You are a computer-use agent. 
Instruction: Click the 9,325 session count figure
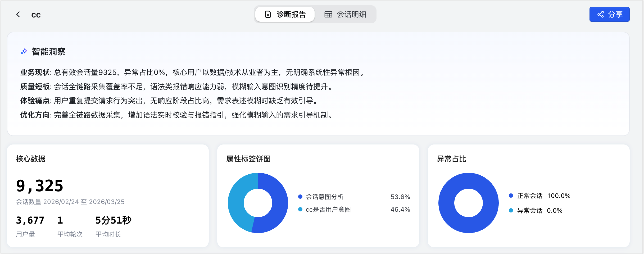(x=40, y=186)
